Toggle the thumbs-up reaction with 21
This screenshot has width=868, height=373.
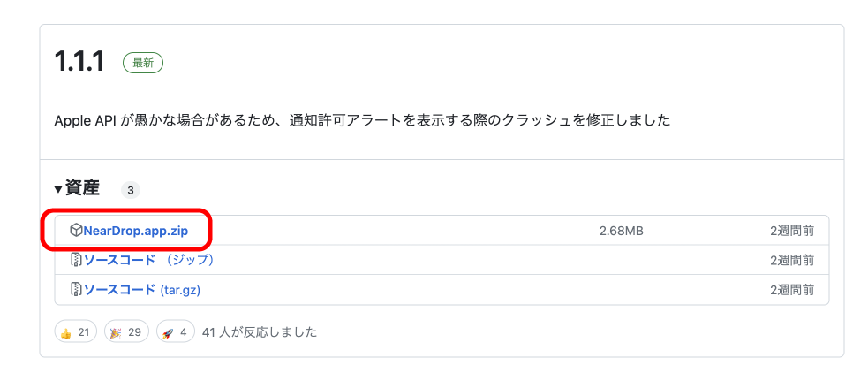click(x=76, y=332)
